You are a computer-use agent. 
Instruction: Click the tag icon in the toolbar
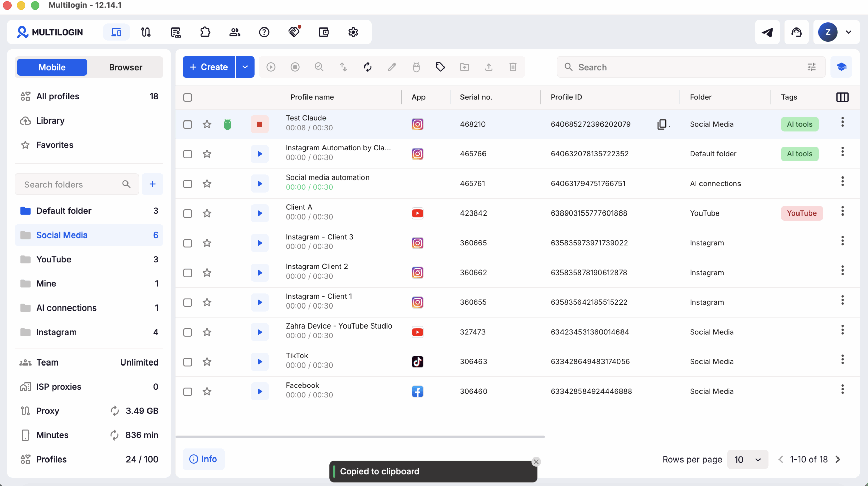[x=440, y=67]
